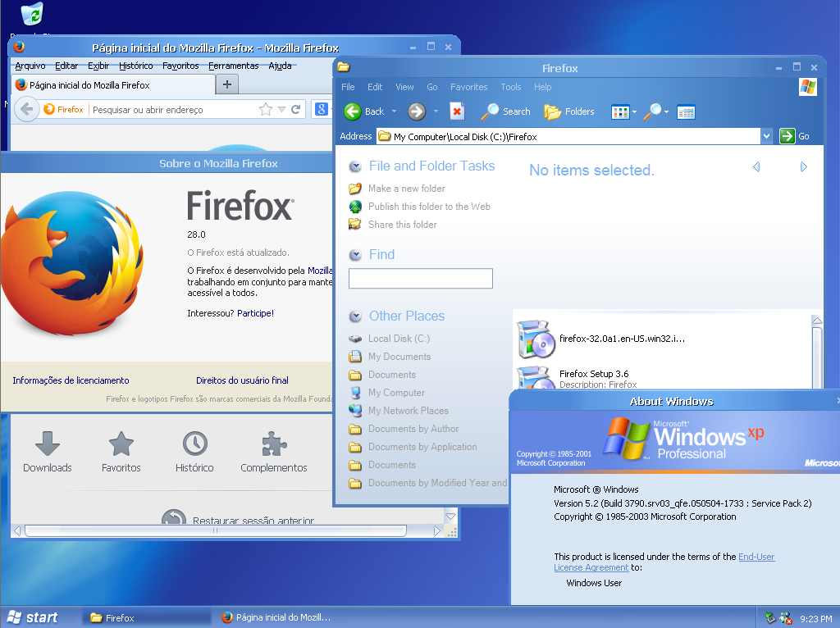Open Search in the Explorer toolbar
The width and height of the screenshot is (840, 628).
coord(505,111)
